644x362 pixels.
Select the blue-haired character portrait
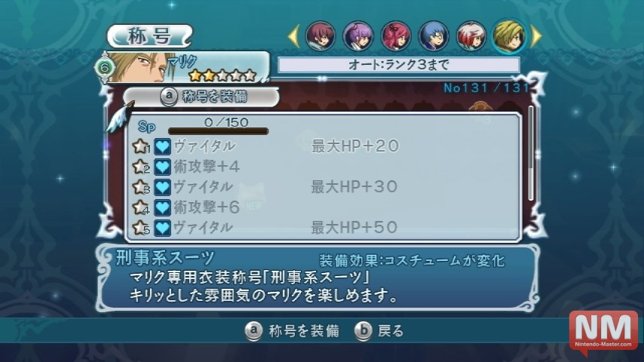point(434,36)
